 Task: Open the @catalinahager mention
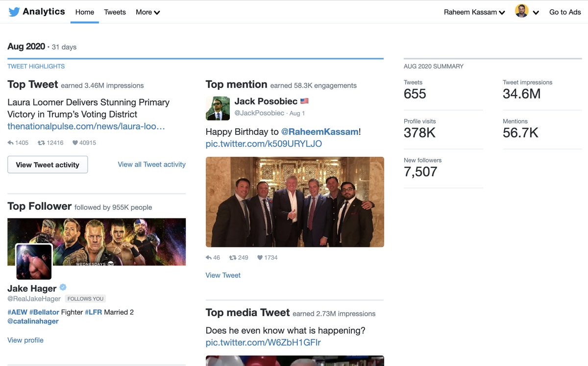coord(33,321)
